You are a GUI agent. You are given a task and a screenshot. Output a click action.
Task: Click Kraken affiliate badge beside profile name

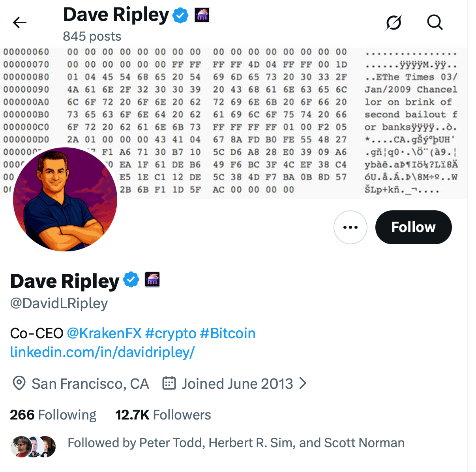tap(152, 280)
